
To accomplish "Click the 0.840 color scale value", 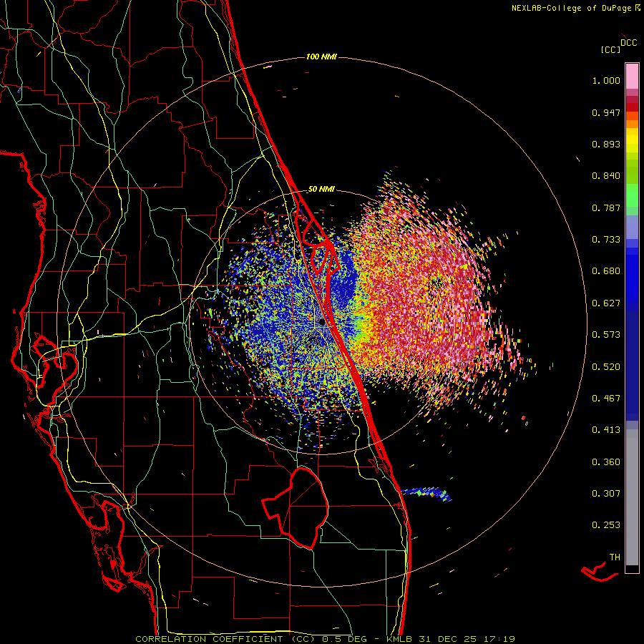I will 606,176.
